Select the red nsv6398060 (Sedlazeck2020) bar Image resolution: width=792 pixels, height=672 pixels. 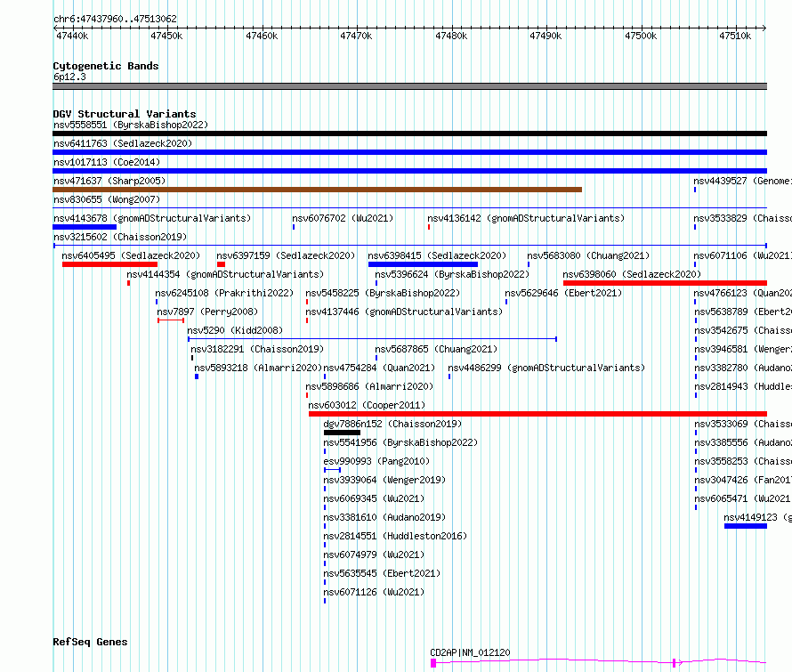pos(666,283)
